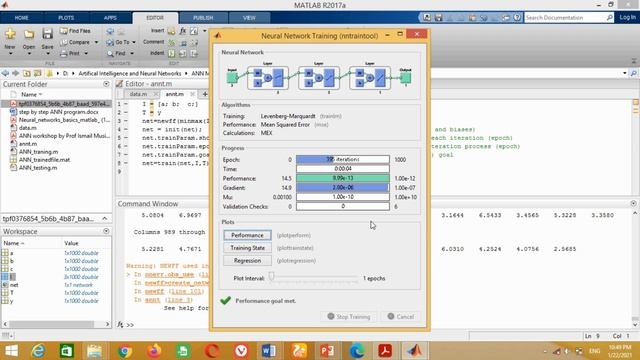Click the New file icon in toolstrip
The width and height of the screenshot is (640, 360).
point(10,34)
